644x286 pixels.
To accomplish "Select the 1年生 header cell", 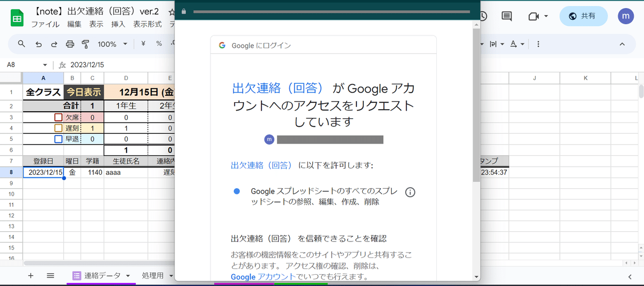I will 126,106.
